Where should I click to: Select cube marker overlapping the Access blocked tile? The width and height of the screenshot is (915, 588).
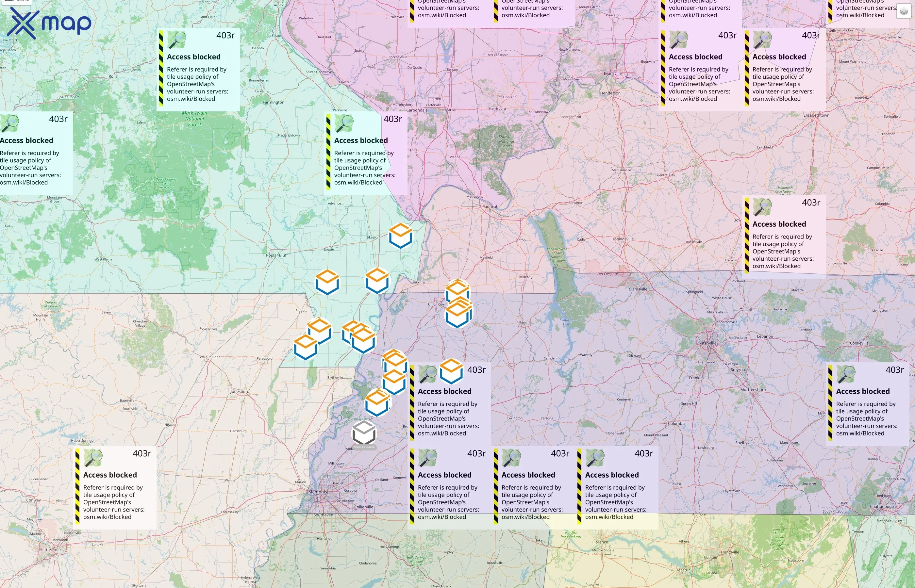point(451,371)
